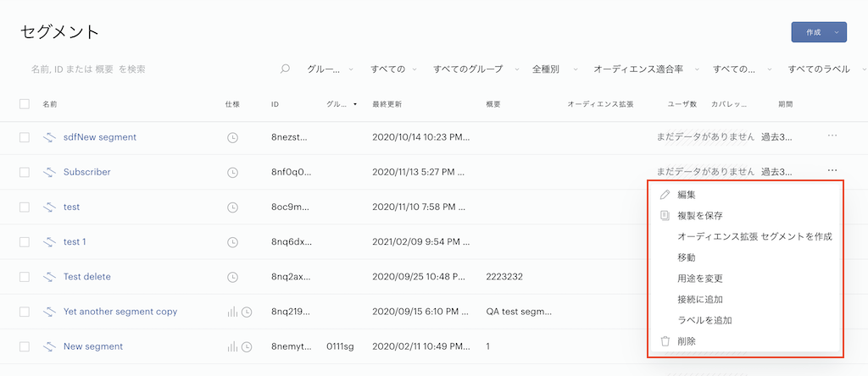Open the Test delete segment link

tap(87, 276)
